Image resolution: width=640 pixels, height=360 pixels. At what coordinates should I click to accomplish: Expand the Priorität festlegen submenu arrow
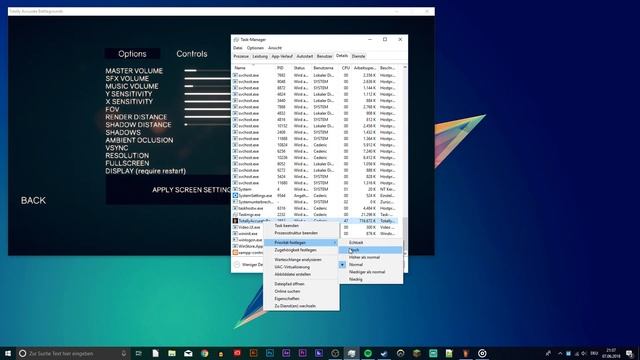[x=335, y=242]
